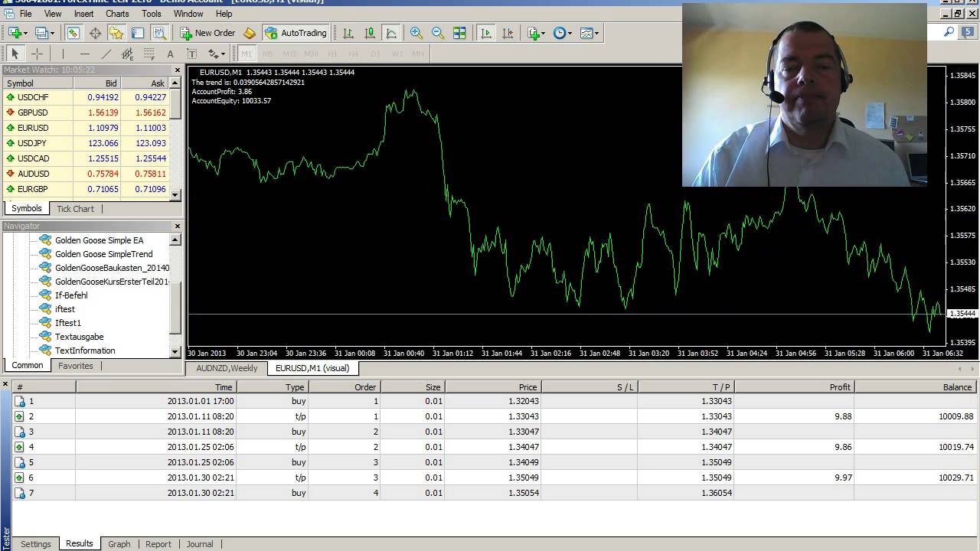The image size is (980, 551).
Task: Toggle the Strategy Tester magnifier icon
Action: tap(159, 33)
